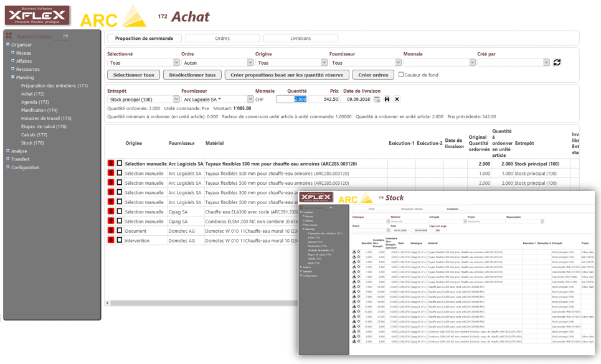This screenshot has width=601, height=364.
Task: Expand the Transfert tree node
Action: pyautogui.click(x=7, y=159)
